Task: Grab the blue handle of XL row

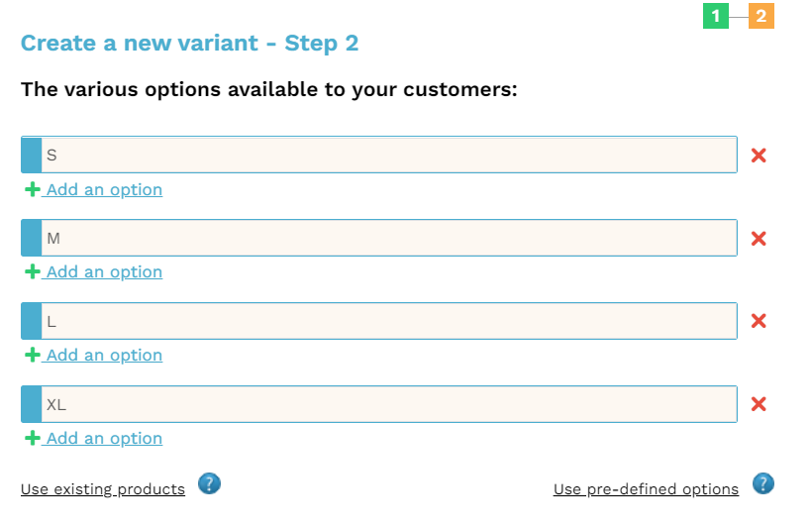Action: pyautogui.click(x=31, y=404)
